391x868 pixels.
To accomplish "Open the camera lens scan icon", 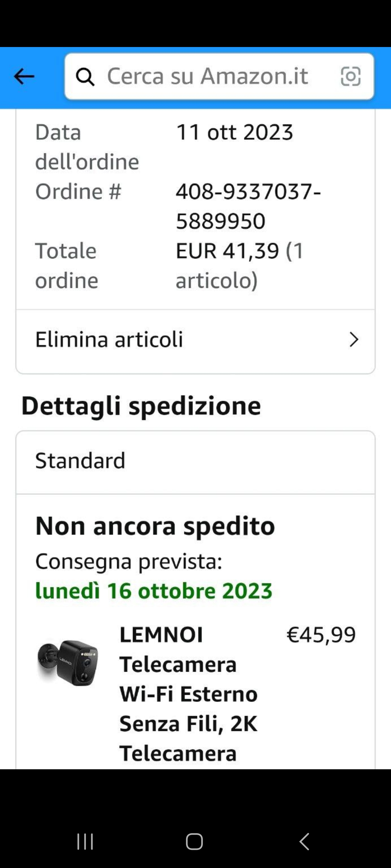I will pos(350,76).
